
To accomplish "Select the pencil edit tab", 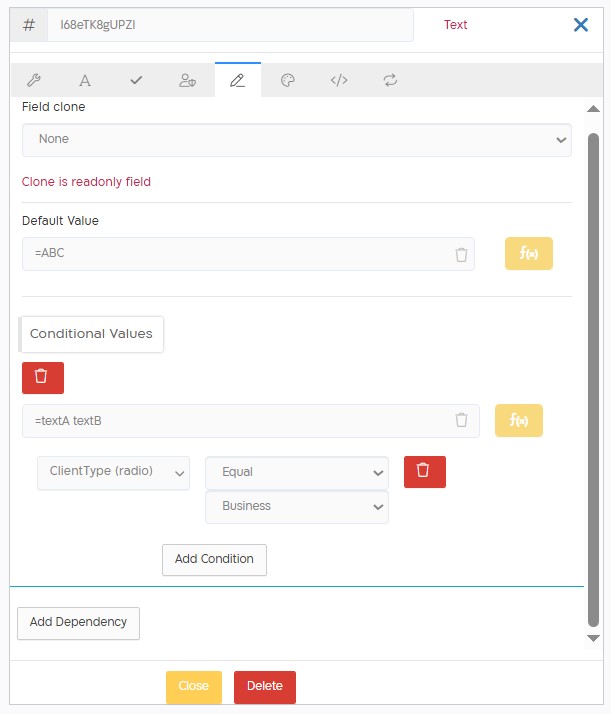I will [x=238, y=80].
